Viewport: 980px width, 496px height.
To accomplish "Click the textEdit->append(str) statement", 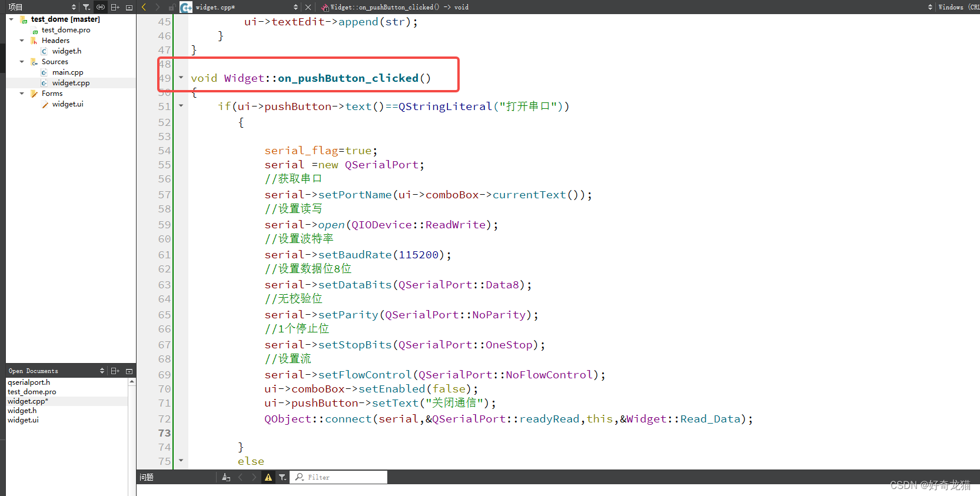I will coord(331,22).
